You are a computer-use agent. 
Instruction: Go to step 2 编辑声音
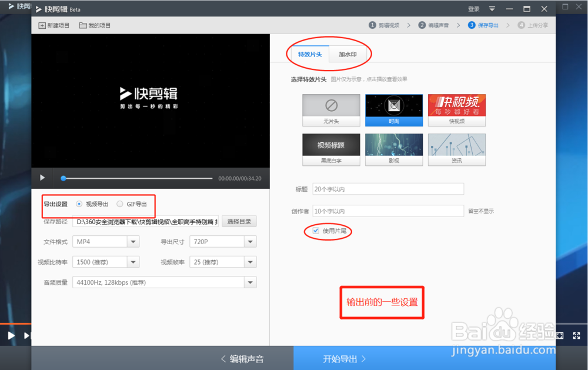click(433, 25)
